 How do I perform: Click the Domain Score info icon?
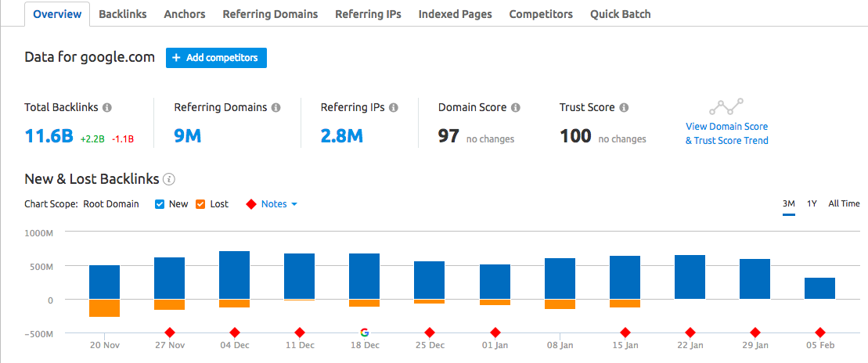click(515, 107)
